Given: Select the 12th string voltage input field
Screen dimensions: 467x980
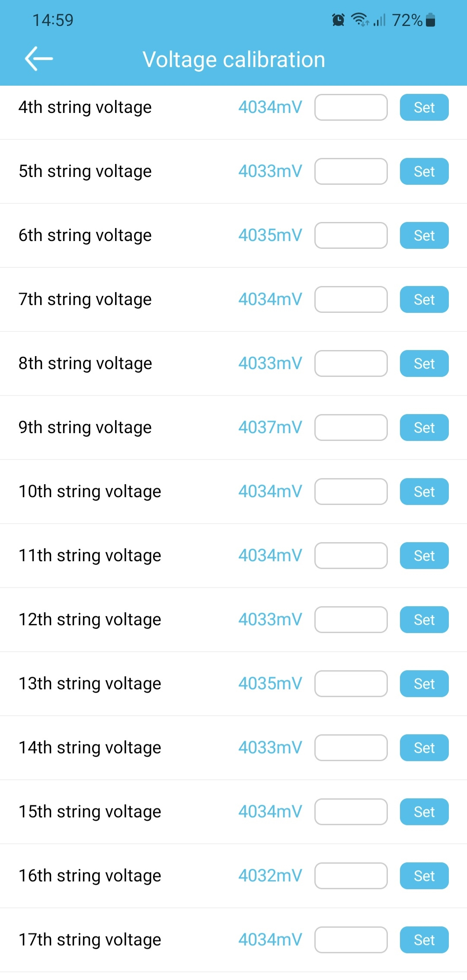Looking at the screenshot, I should coord(351,620).
